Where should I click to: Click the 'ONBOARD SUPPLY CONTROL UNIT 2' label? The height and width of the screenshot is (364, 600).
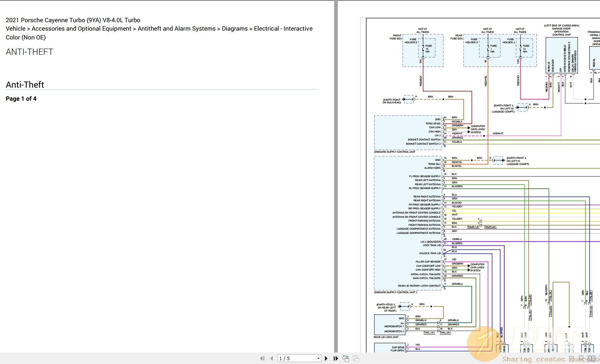[396, 292]
